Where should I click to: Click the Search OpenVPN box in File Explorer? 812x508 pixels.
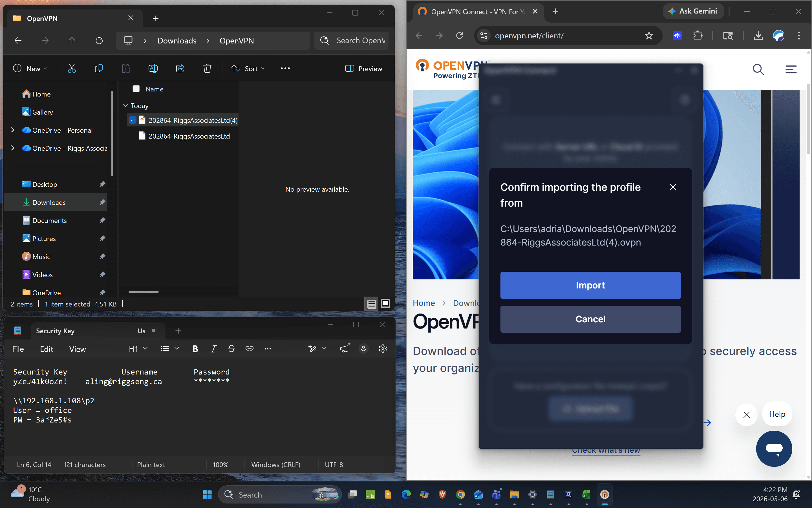[351, 41]
